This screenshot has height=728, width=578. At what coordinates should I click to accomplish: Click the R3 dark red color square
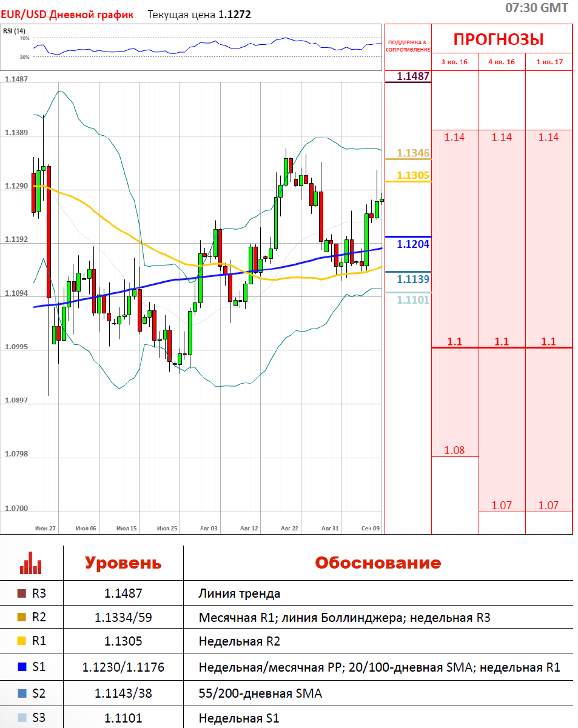(22, 594)
